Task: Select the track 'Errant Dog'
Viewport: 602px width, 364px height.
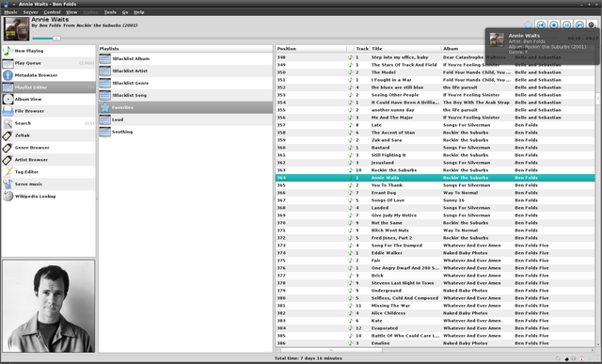Action: click(x=435, y=193)
